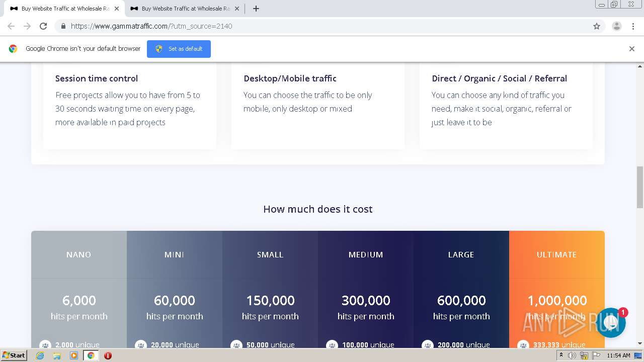Open the live chat bubble widget

(611, 323)
